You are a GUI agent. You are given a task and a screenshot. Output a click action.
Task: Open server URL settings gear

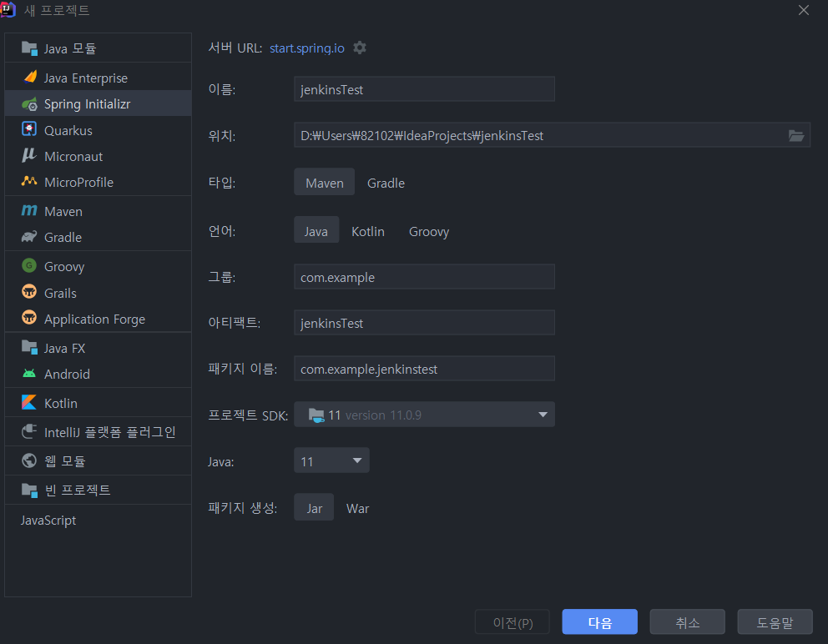point(360,48)
